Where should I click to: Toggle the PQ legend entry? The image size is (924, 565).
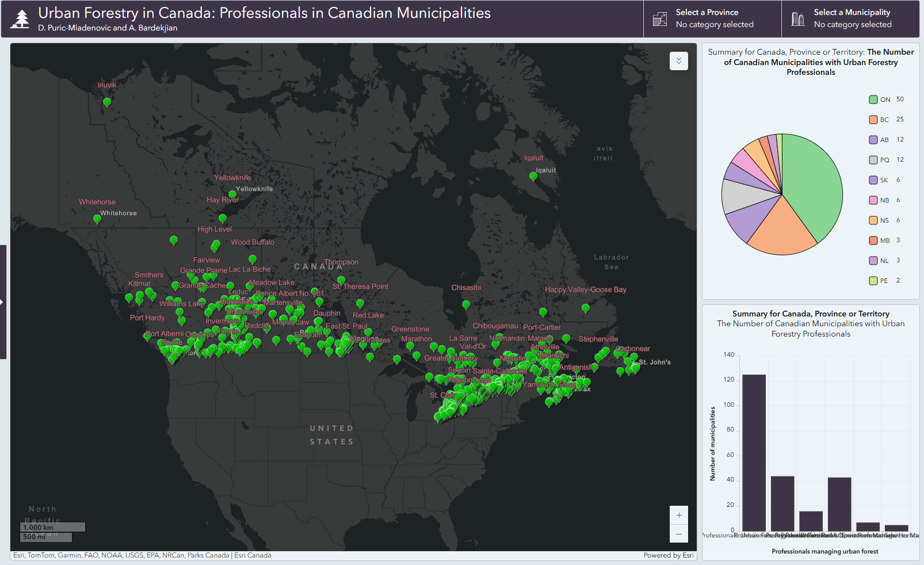point(873,160)
